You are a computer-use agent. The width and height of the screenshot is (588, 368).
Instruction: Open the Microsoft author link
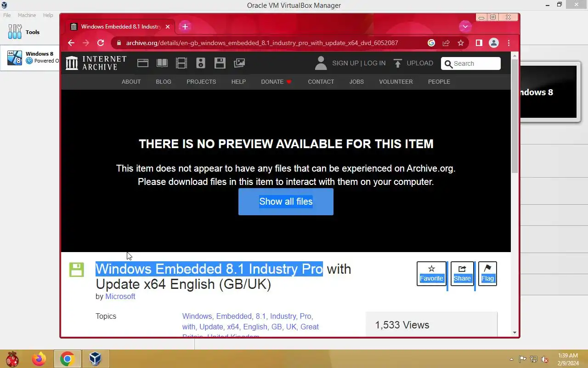(x=120, y=296)
